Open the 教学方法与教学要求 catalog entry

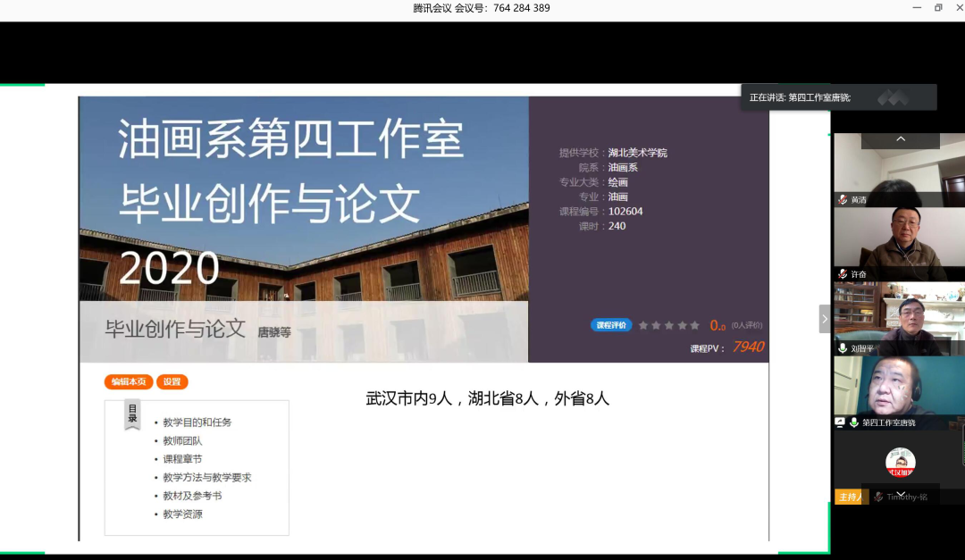pos(206,478)
